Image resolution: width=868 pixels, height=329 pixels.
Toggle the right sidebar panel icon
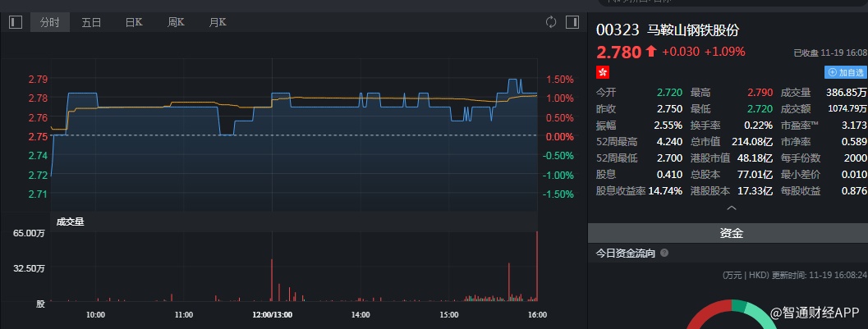tap(572, 22)
